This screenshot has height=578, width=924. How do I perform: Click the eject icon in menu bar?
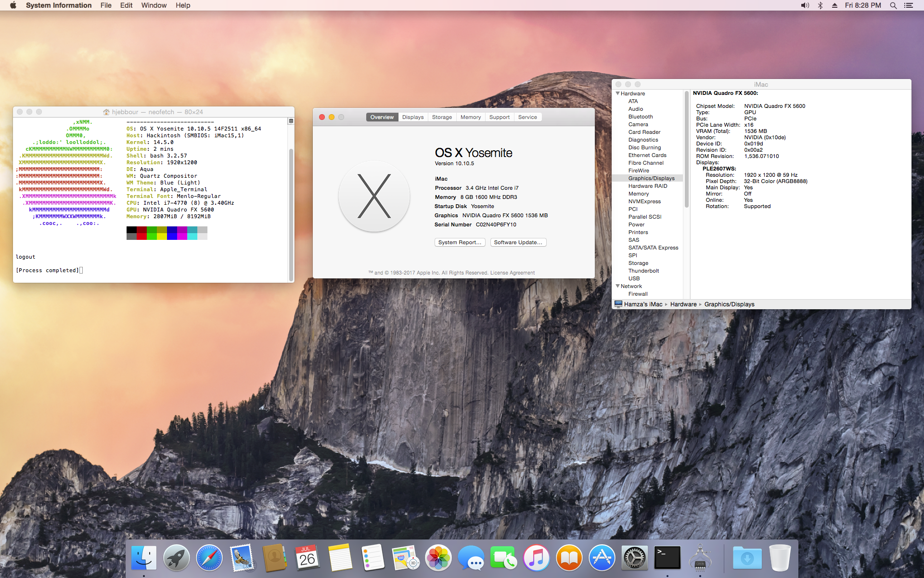point(835,5)
